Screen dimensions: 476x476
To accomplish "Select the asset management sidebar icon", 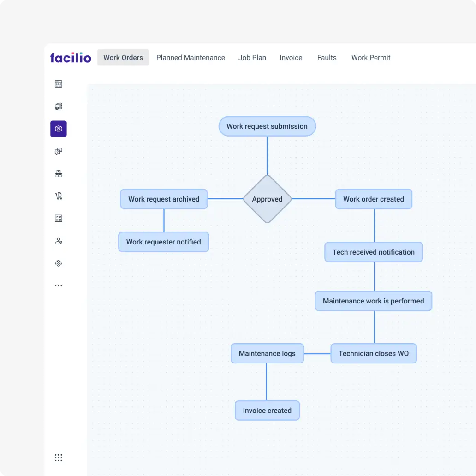I will tap(58, 106).
